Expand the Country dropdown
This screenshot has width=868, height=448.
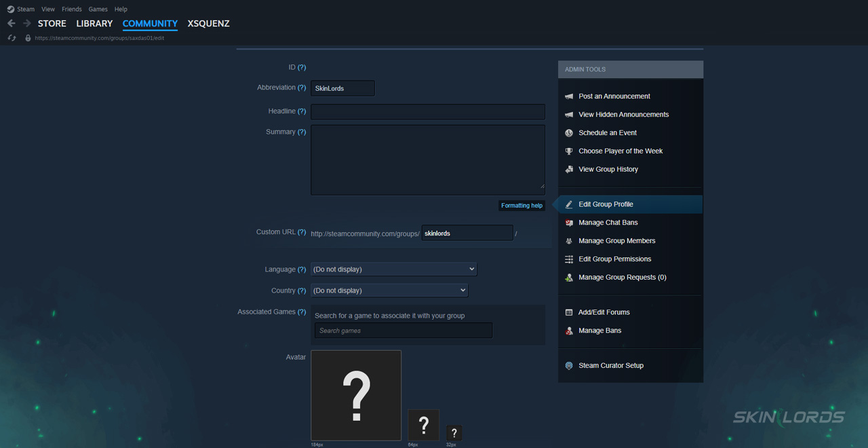coord(389,291)
